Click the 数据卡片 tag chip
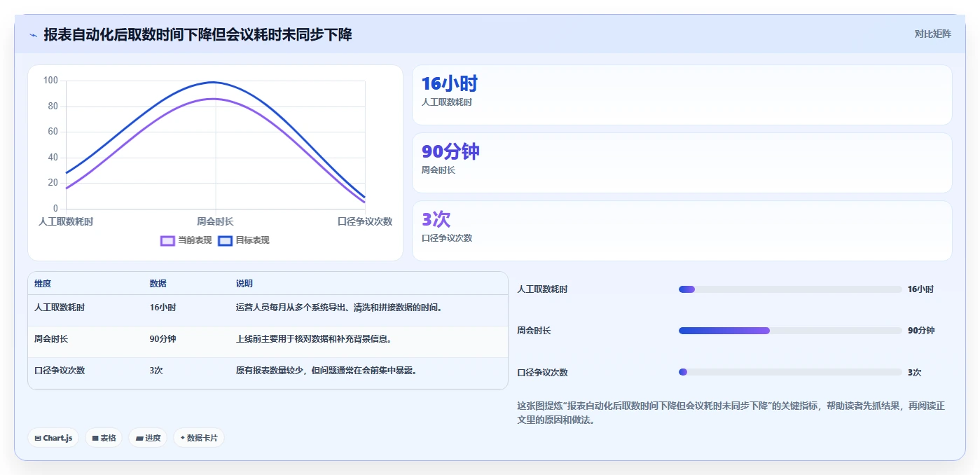 (199, 438)
